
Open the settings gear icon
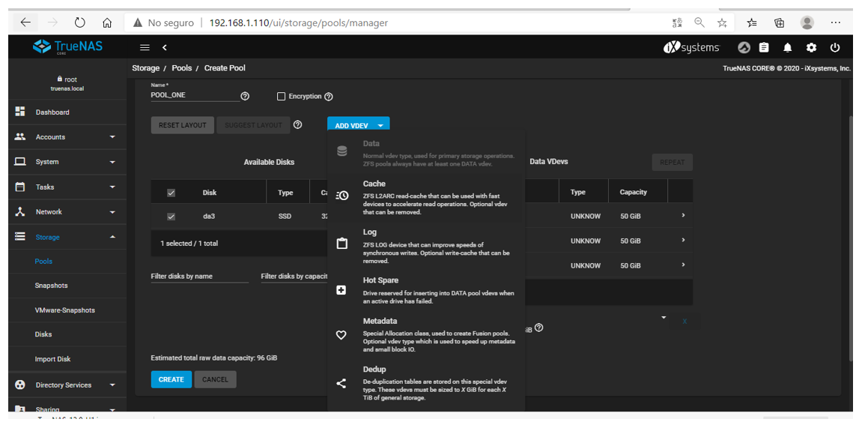click(812, 48)
